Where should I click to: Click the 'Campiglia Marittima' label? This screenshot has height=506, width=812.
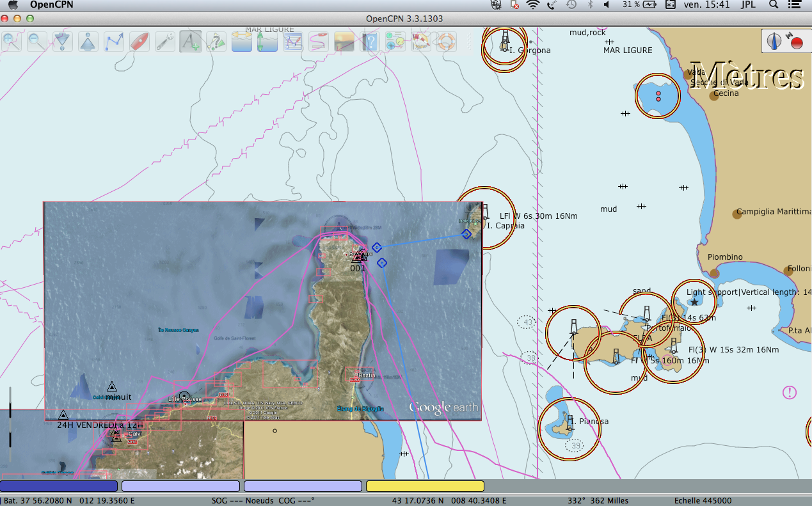click(x=774, y=212)
